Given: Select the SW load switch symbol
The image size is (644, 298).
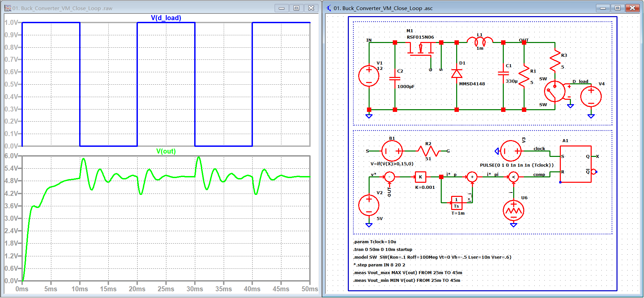Looking at the screenshot, I should (x=554, y=91).
